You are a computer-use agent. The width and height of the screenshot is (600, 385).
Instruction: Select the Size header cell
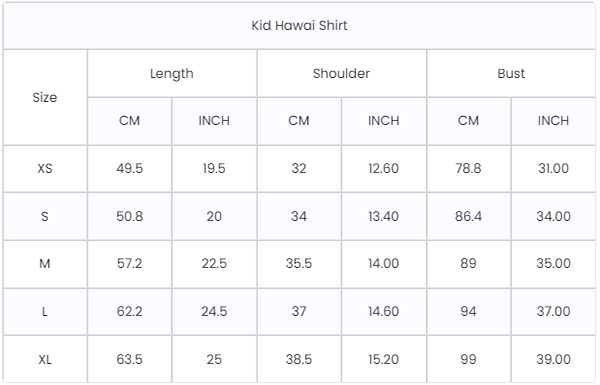point(45,97)
